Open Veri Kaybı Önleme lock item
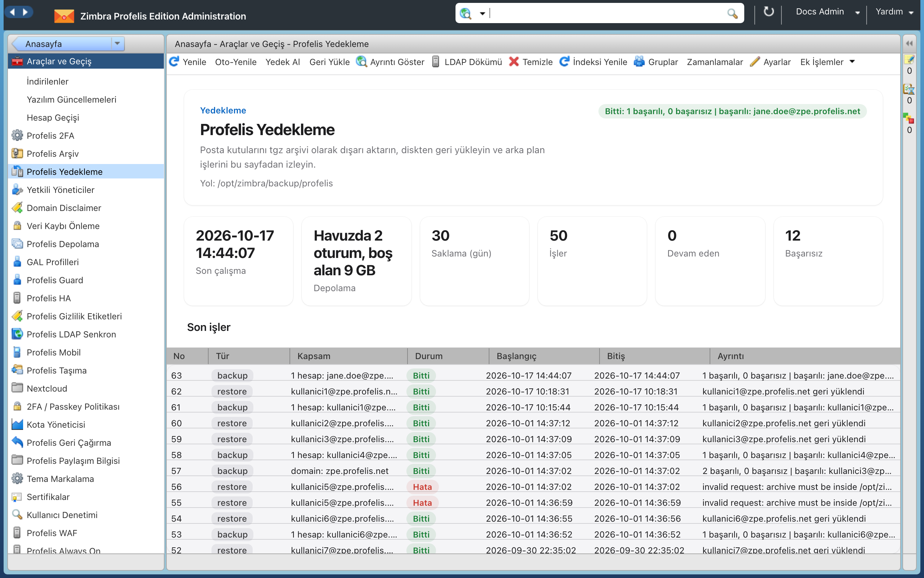 [x=86, y=226]
